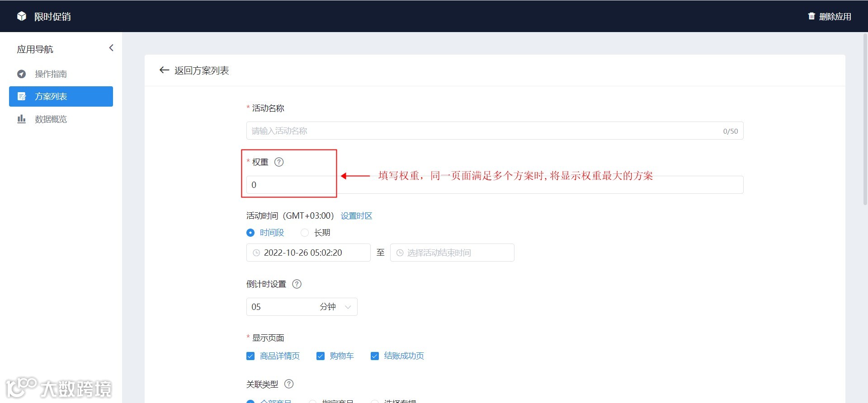Screen dimensions: 868x403
Task: Click the help icon next to 关联类型
Action: [289, 384]
